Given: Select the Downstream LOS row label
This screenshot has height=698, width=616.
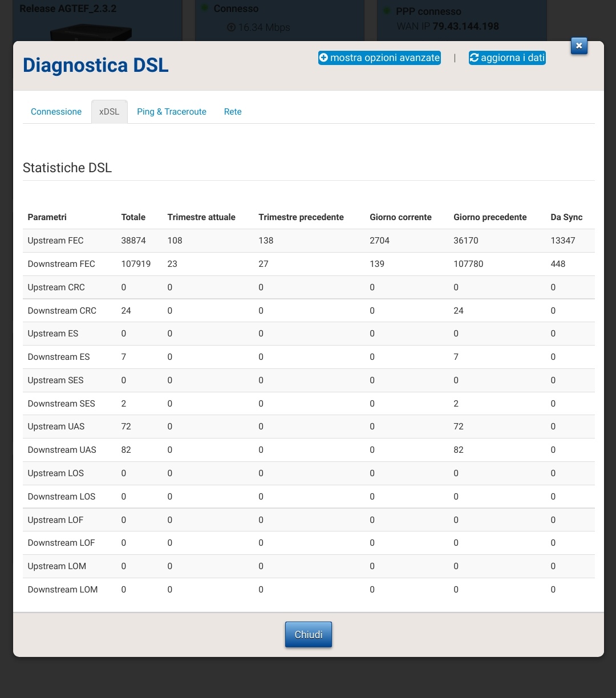Looking at the screenshot, I should click(62, 497).
